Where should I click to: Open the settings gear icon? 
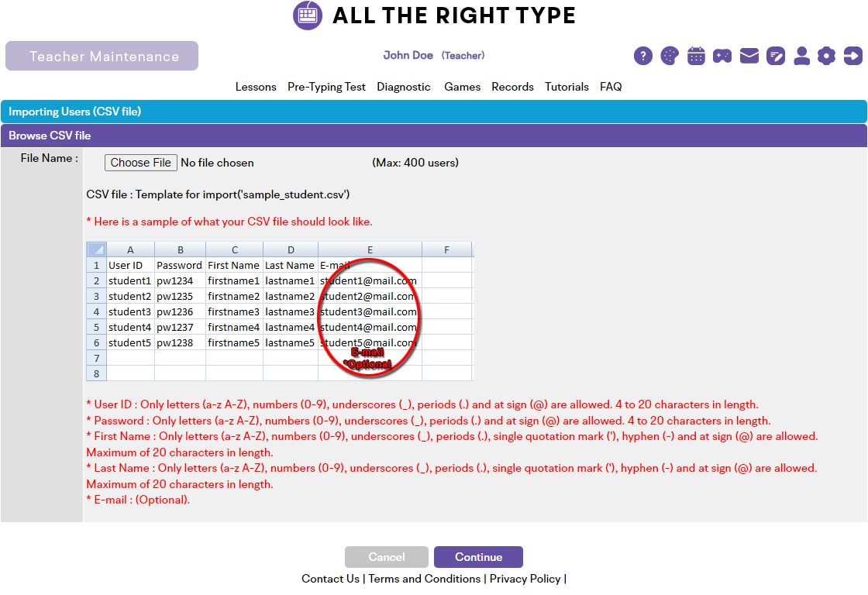(x=826, y=56)
